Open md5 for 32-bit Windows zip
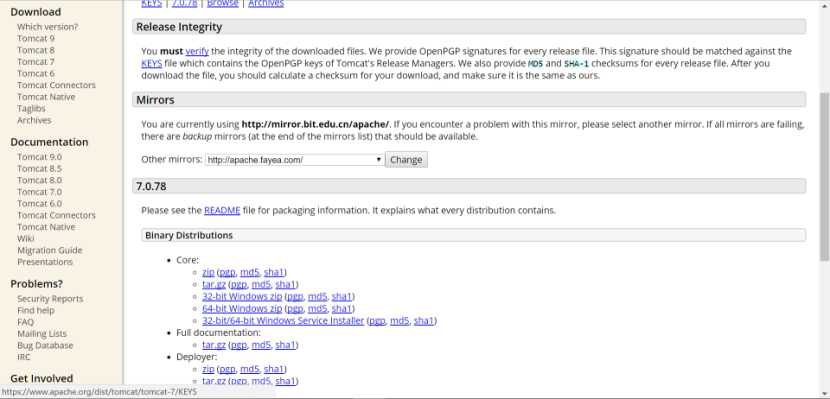 (x=318, y=296)
